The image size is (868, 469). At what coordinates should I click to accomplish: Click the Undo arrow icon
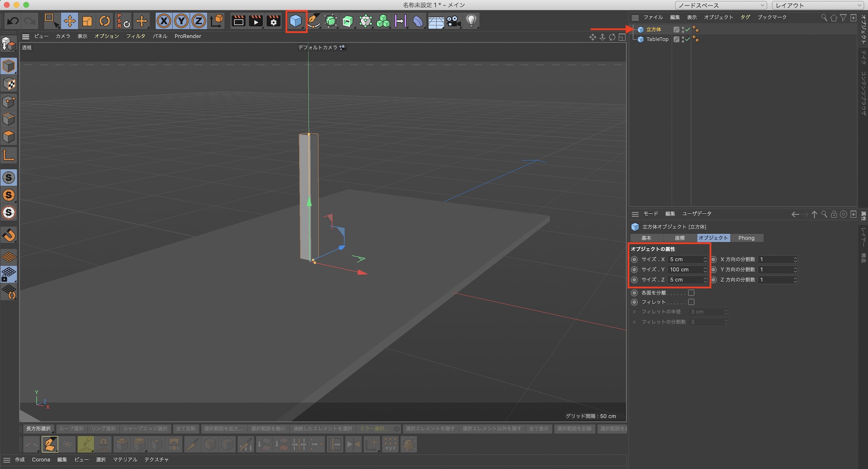pos(13,21)
